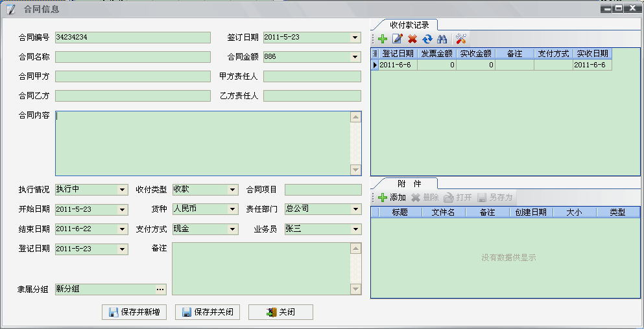Click the 备注 column header in attachments
644x329 pixels.
click(488, 212)
